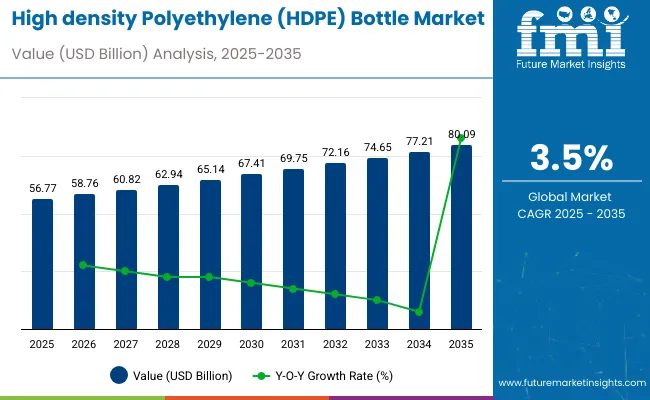The width and height of the screenshot is (650, 400).
Task: Select the 2025 bar
Action: pos(42,264)
